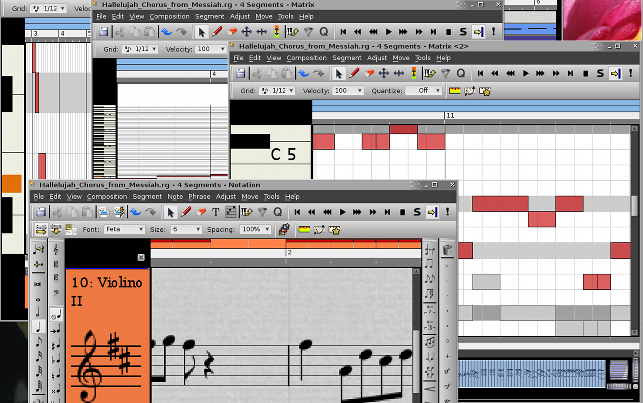
Task: Toggle Solo S button in back Matrix window
Action: click(463, 32)
